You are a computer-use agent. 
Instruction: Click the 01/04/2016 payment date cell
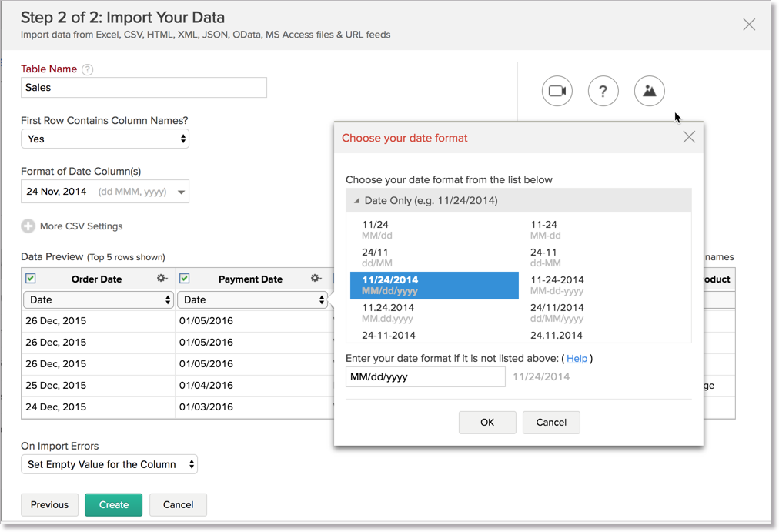pyautogui.click(x=252, y=386)
